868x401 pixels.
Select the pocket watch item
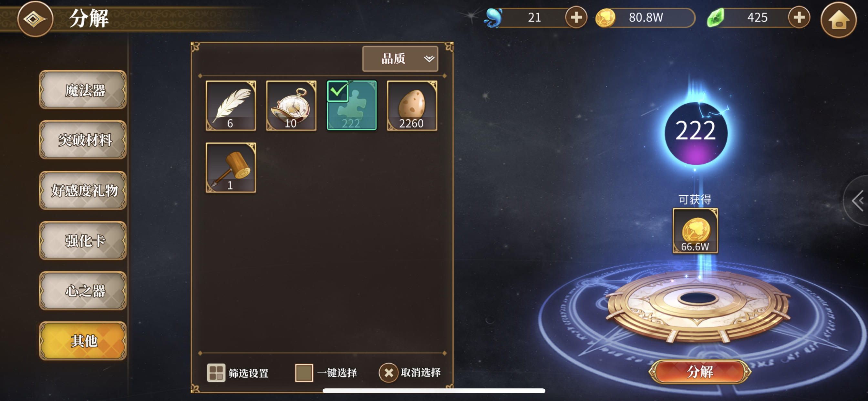click(291, 106)
